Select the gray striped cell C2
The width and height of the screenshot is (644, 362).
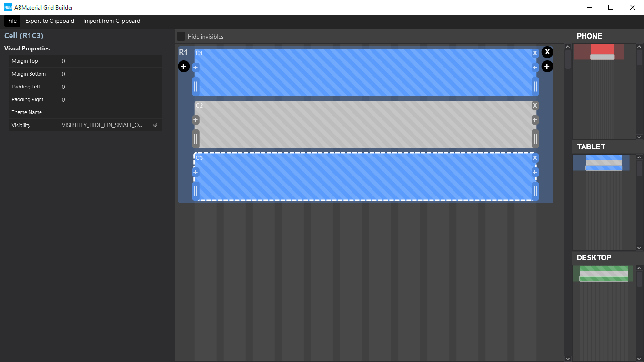(x=365, y=125)
